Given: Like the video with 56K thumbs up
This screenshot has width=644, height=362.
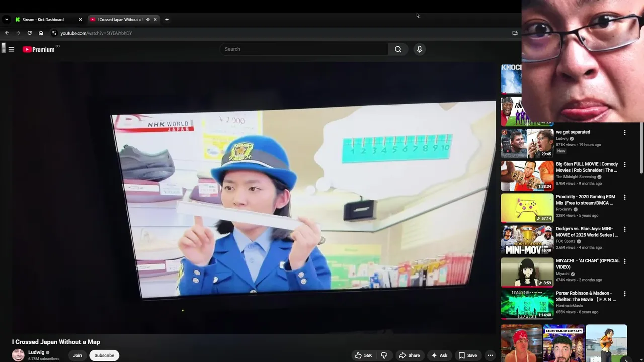Looking at the screenshot, I should [x=363, y=355].
